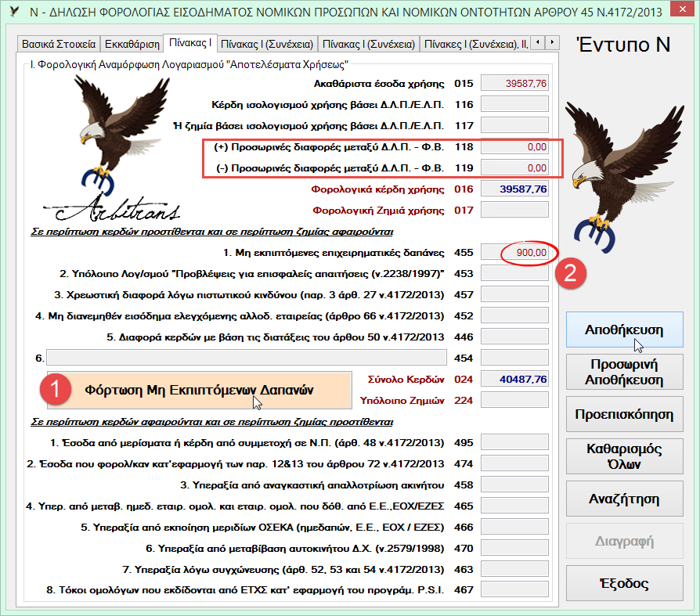This screenshot has width=700, height=616.
Task: Click the field for code 466
Action: [514, 527]
